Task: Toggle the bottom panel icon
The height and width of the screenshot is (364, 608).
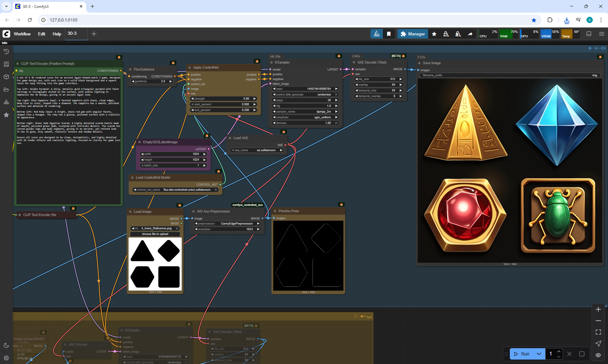Action: click(x=589, y=34)
